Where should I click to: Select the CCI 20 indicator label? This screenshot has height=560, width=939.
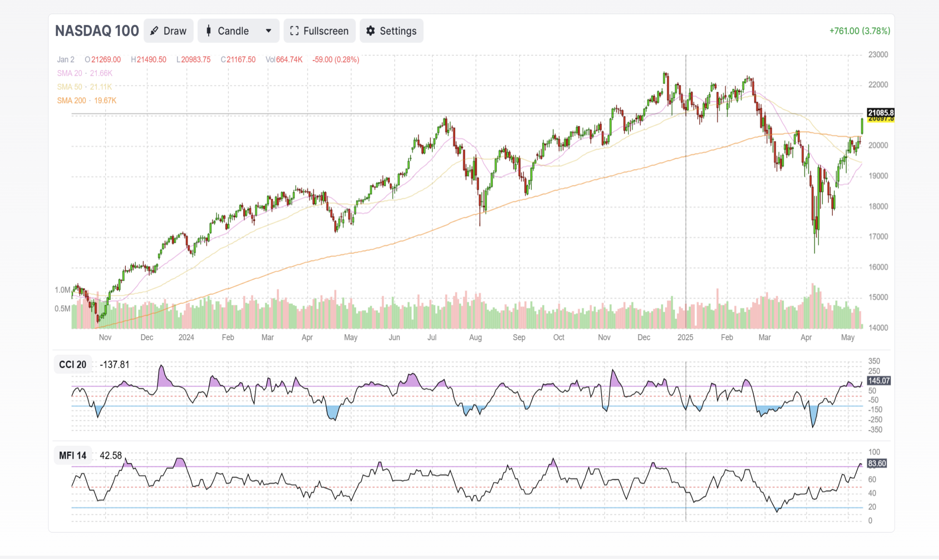click(x=73, y=365)
